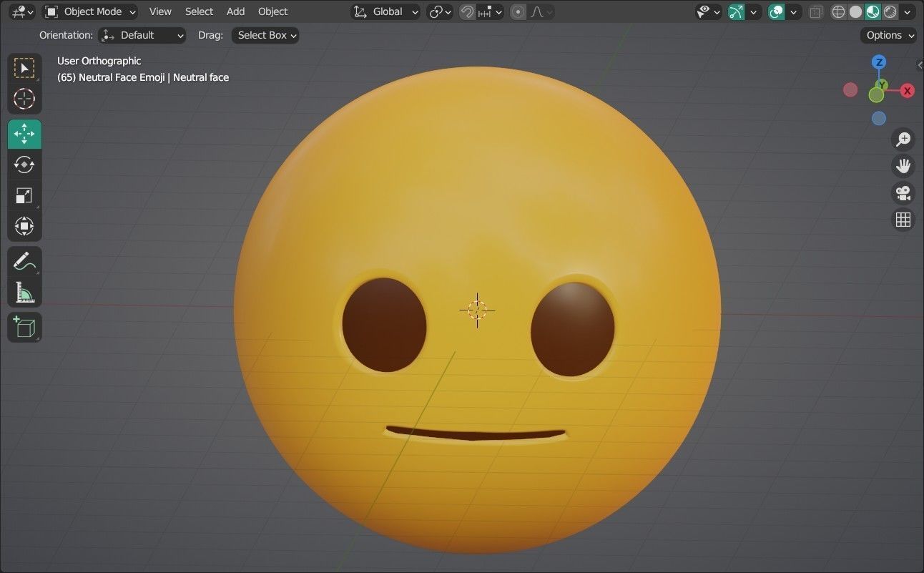The height and width of the screenshot is (573, 924).
Task: Click the zoom magnifier viewport button
Action: pos(903,139)
